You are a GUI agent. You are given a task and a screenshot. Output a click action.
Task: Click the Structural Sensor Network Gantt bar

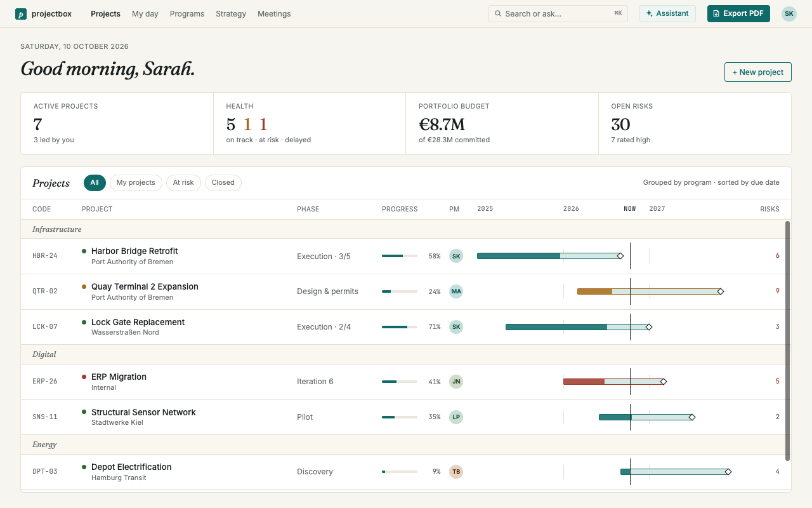645,417
